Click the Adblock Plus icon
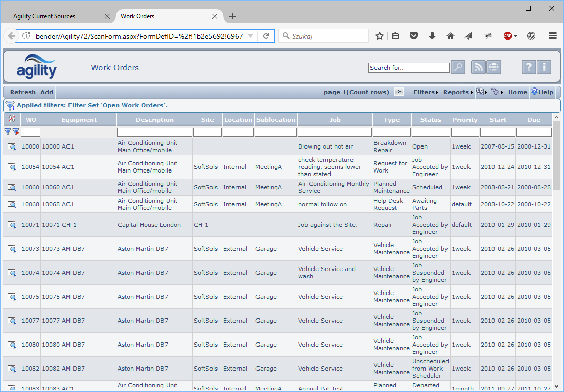Screen dimensions: 564x392 pyautogui.click(x=508, y=36)
